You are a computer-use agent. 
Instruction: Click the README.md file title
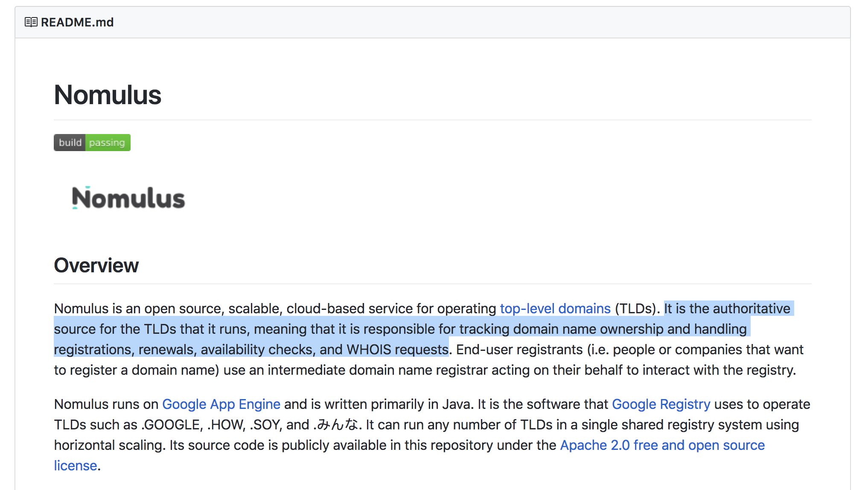click(x=77, y=22)
